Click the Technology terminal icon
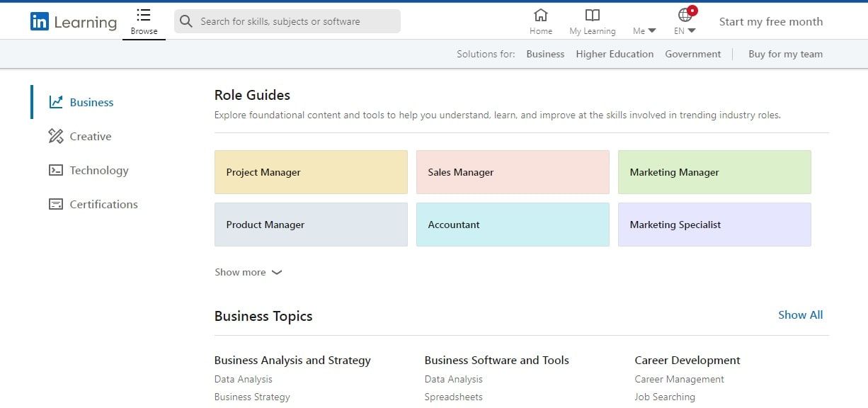The width and height of the screenshot is (868, 408). pyautogui.click(x=56, y=170)
